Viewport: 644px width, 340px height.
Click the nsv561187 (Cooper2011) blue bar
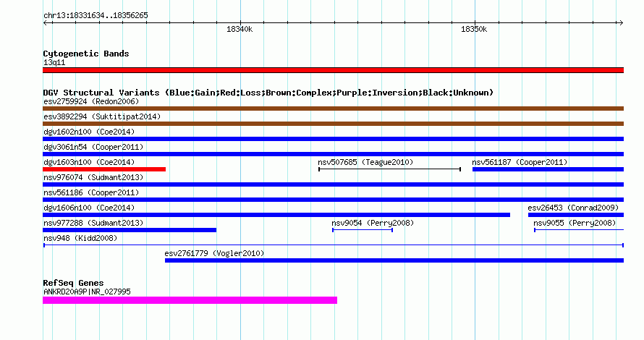(x=548, y=169)
